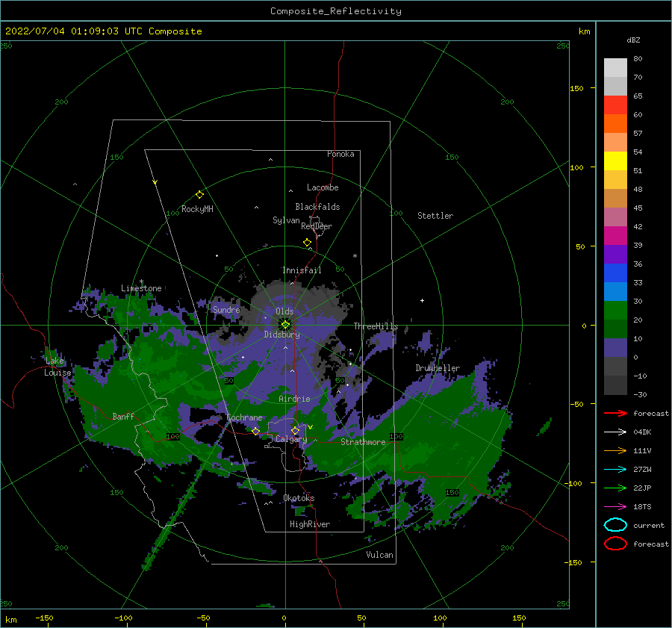672x628 pixels.
Task: Click the green 22JP arrow icon
Action: (x=615, y=488)
